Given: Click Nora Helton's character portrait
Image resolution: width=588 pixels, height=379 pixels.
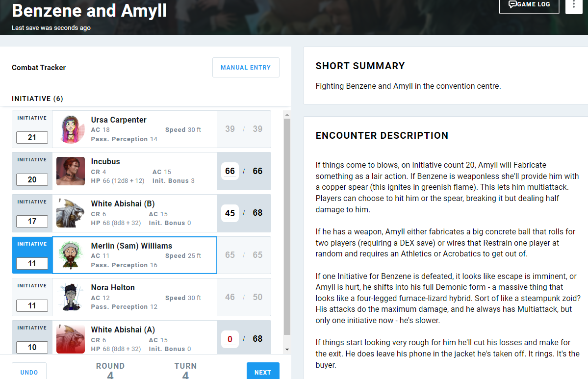Looking at the screenshot, I should 71,297.
